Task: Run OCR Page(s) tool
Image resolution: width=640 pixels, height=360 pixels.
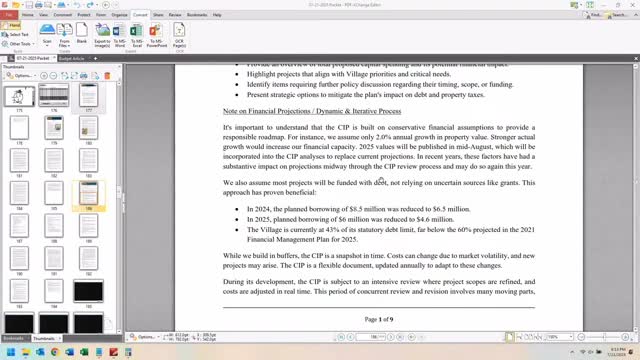Action: 179,36
